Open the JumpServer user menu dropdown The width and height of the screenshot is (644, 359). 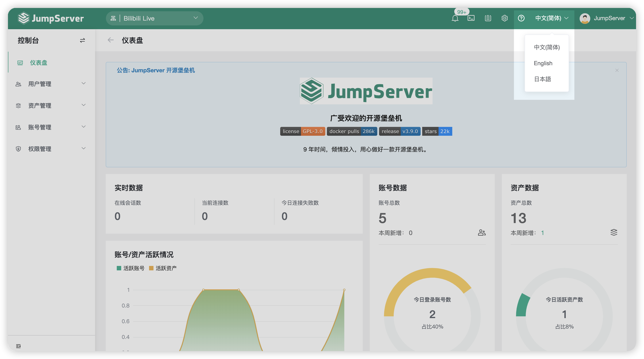(x=607, y=18)
